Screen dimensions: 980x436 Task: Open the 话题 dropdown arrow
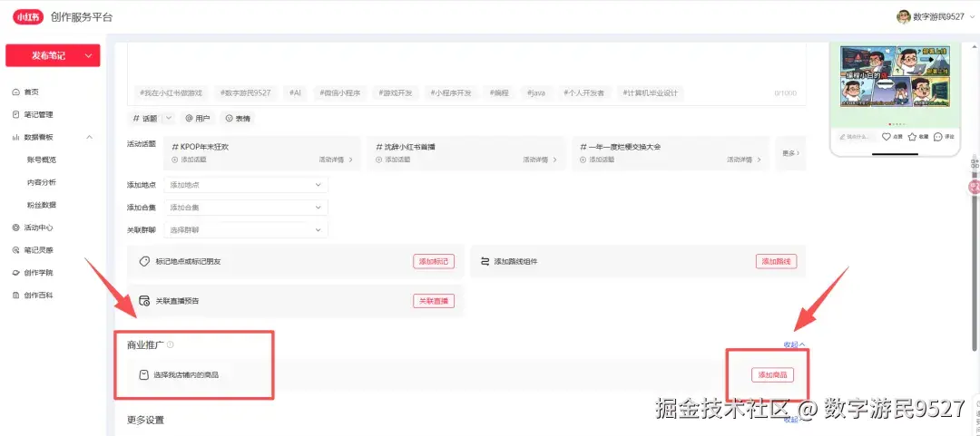(169, 118)
